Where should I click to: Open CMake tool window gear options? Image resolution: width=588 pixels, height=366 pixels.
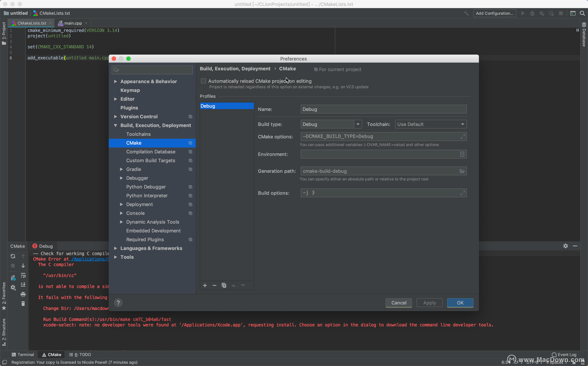[x=566, y=246]
